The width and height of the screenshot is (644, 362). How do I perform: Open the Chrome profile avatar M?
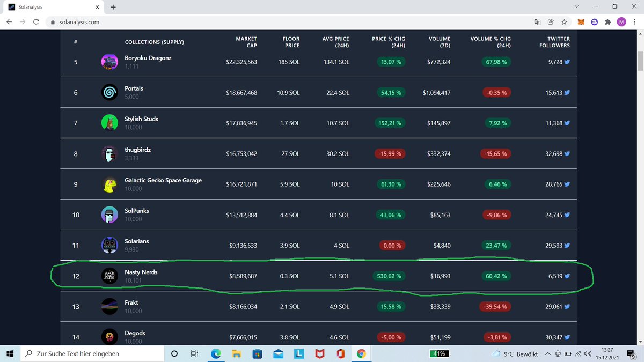(x=621, y=22)
